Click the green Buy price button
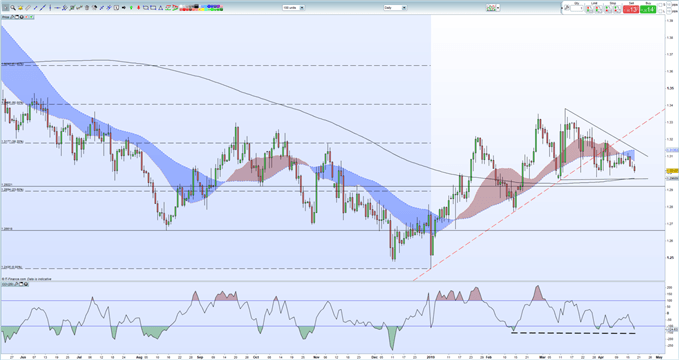 coord(648,9)
